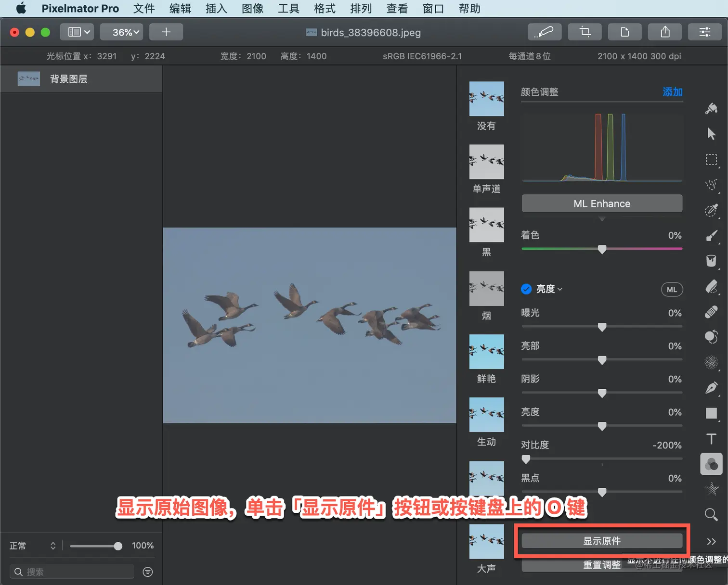The image size is (728, 585).
Task: Select the Effects sparkle-star tool
Action: pos(711,489)
